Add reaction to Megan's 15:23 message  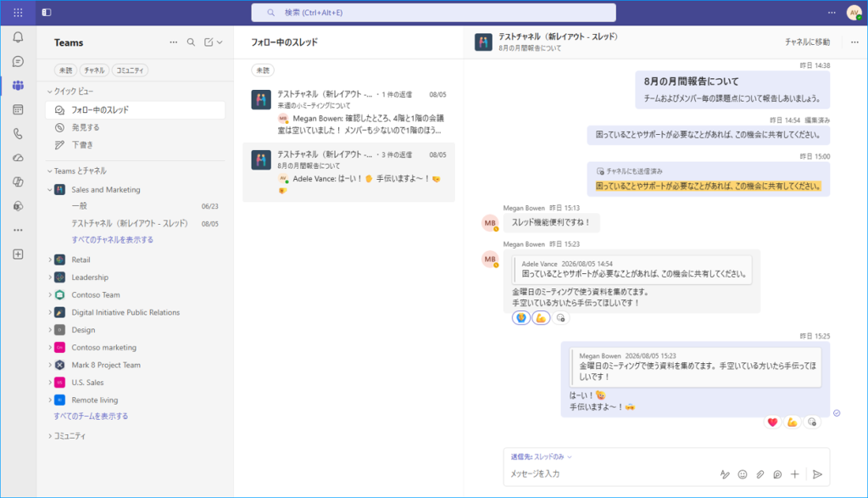561,318
